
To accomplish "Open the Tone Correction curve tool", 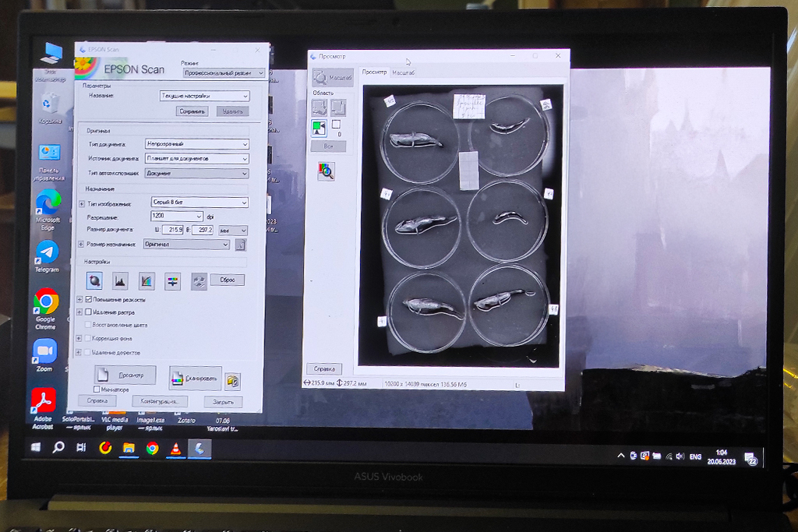I will 147,281.
